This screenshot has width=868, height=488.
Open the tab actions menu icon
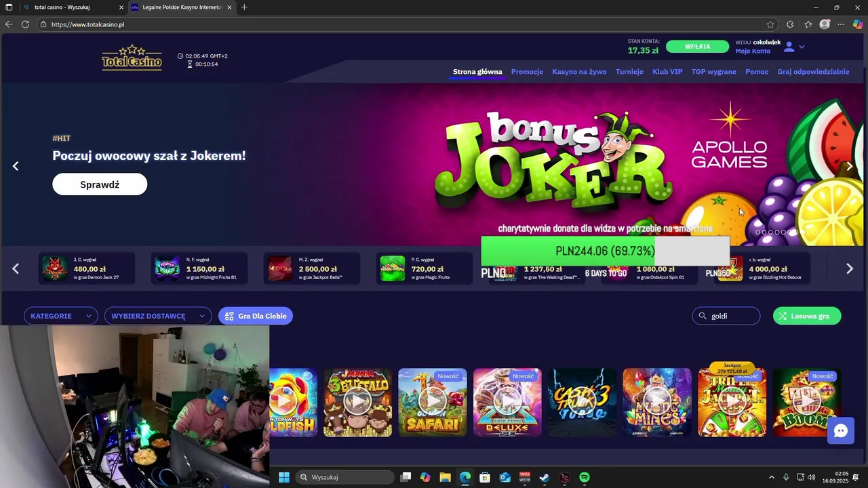pos(9,7)
